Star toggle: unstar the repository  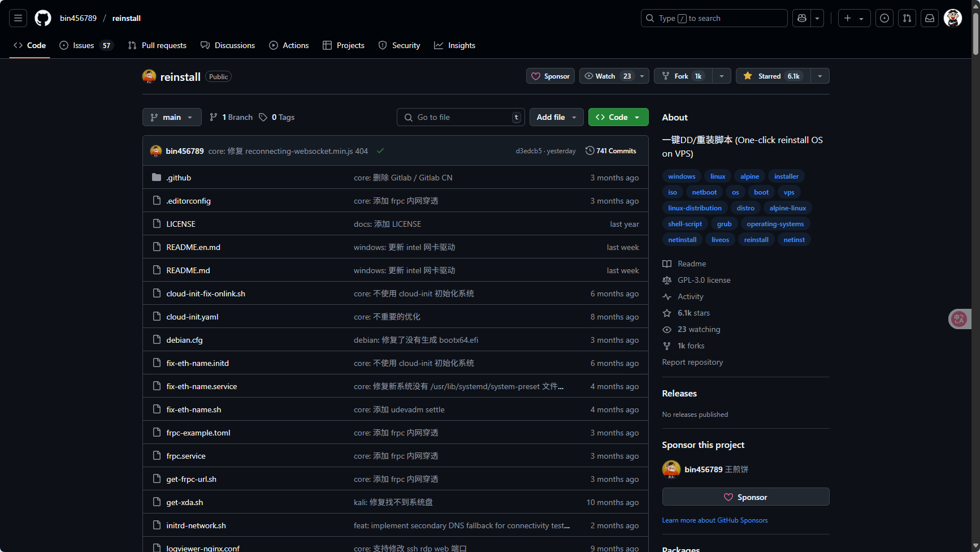(774, 76)
